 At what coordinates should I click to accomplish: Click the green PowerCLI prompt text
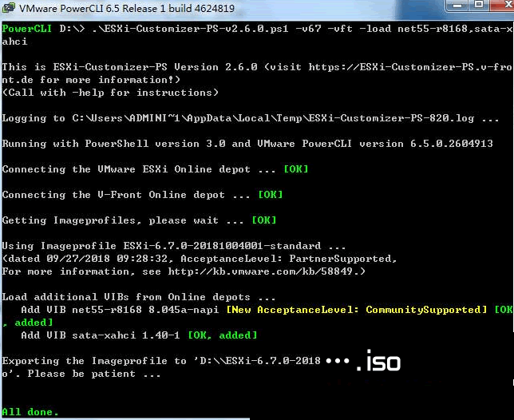pyautogui.click(x=27, y=29)
